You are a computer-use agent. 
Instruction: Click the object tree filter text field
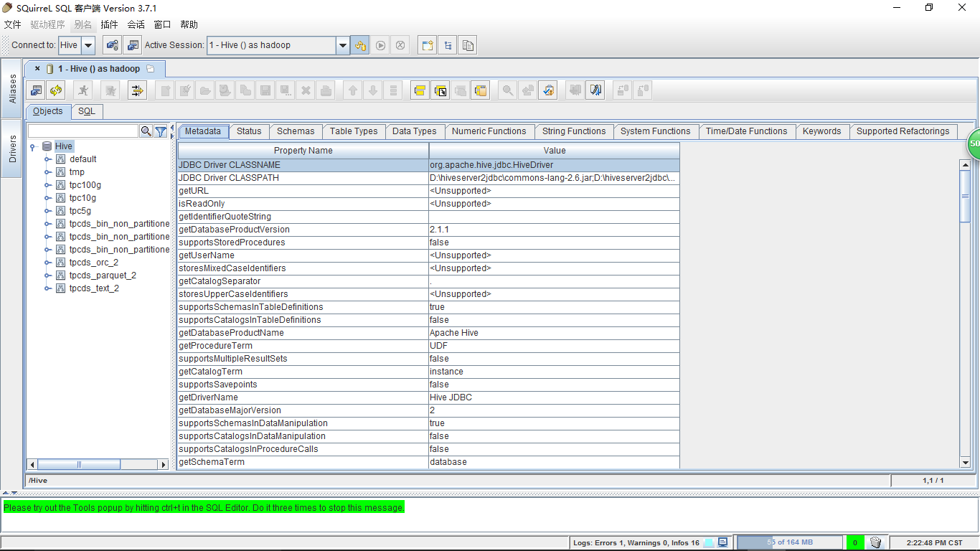point(83,131)
